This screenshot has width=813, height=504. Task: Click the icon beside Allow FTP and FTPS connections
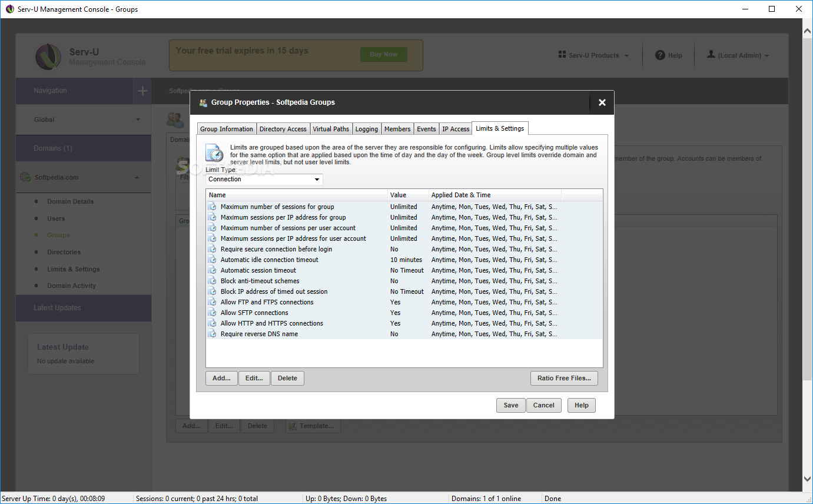click(212, 302)
